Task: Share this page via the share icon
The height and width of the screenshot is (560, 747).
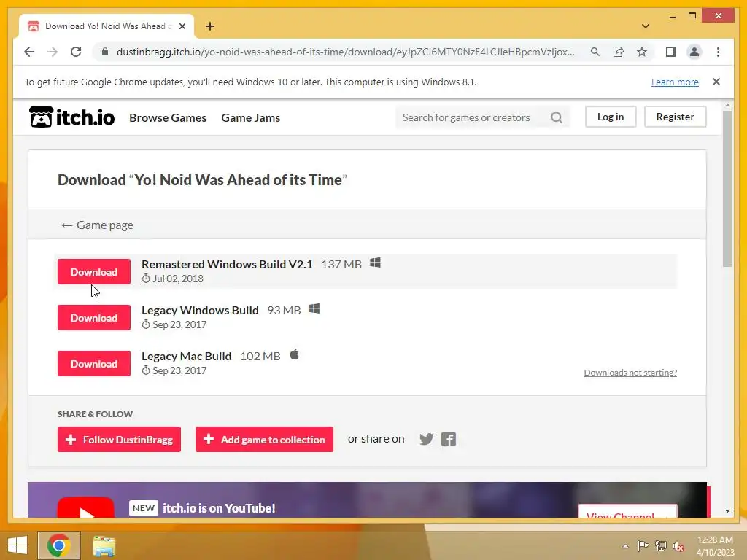Action: point(619,52)
